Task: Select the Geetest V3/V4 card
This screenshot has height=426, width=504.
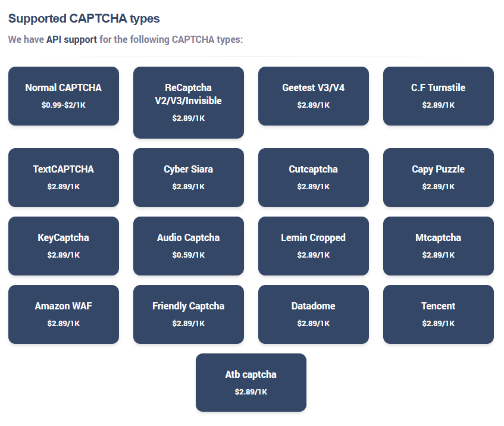Action: (313, 96)
